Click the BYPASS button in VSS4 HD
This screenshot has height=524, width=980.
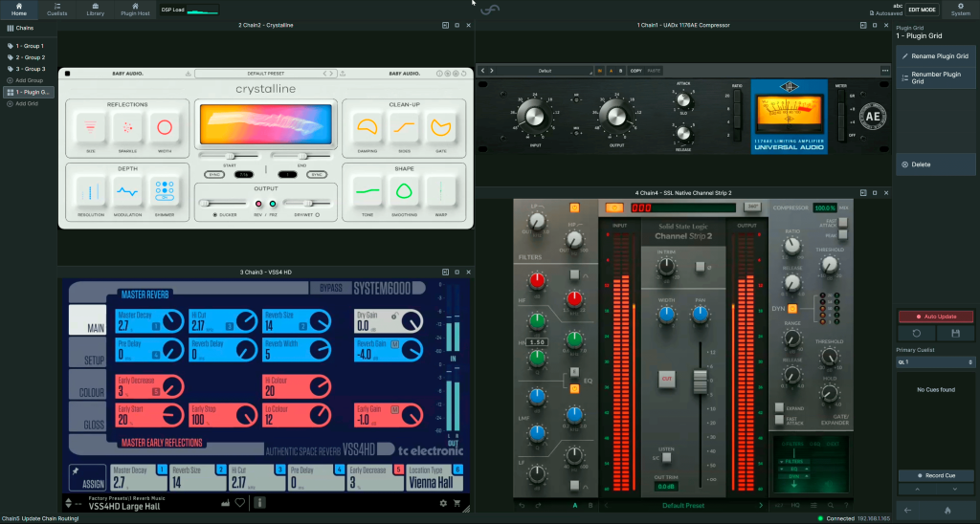coord(330,288)
